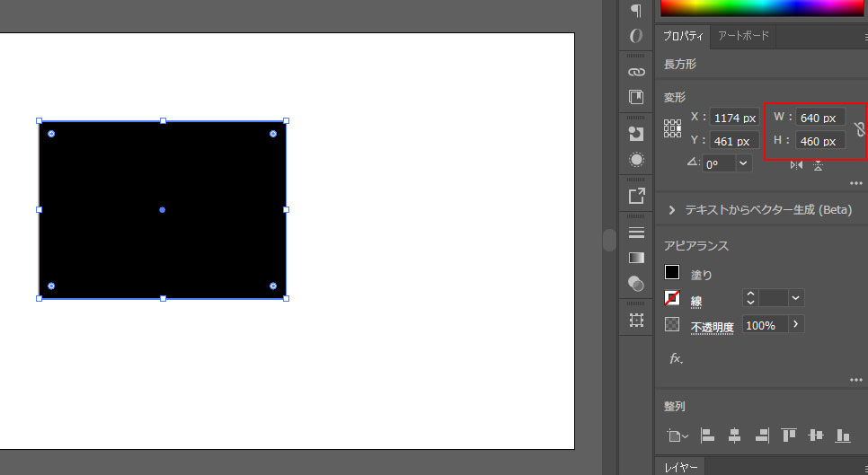Click the black rectangle's center point
Image resolution: width=868 pixels, height=475 pixels.
point(163,209)
